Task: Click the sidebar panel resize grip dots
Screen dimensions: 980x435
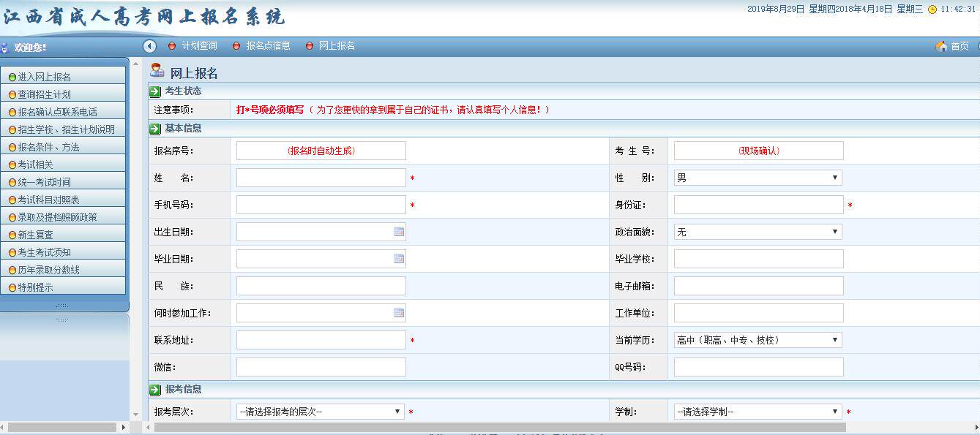Action: (62, 306)
